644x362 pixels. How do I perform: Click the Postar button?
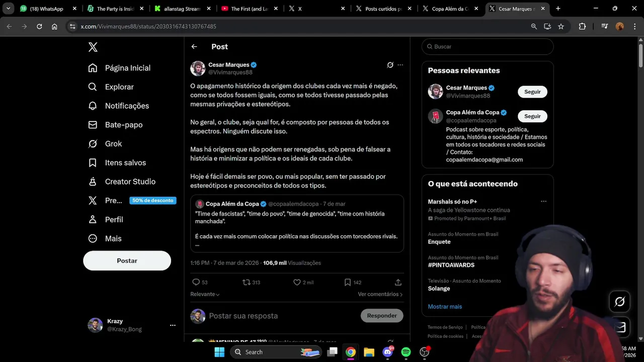[x=127, y=261]
